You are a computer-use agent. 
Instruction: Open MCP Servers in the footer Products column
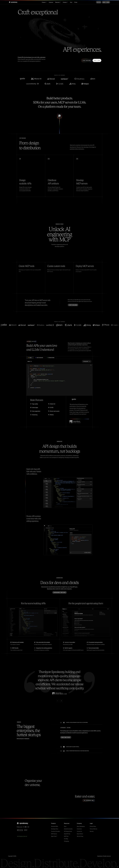click(x=54, y=834)
